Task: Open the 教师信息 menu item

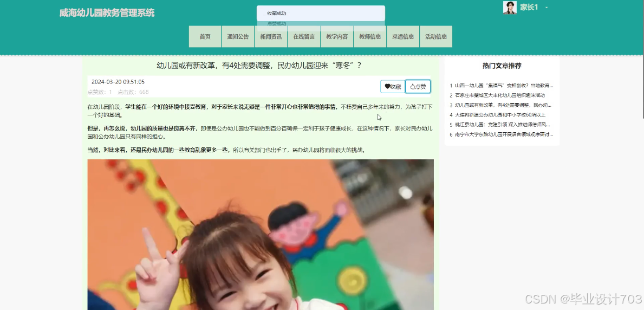Action: pyautogui.click(x=369, y=37)
